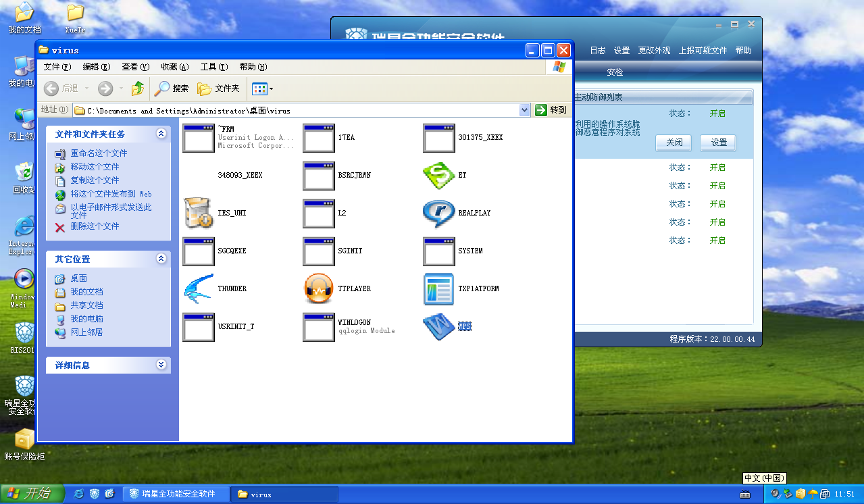864x504 pixels.
Task: Select the TXPlATFORM file icon
Action: click(439, 289)
